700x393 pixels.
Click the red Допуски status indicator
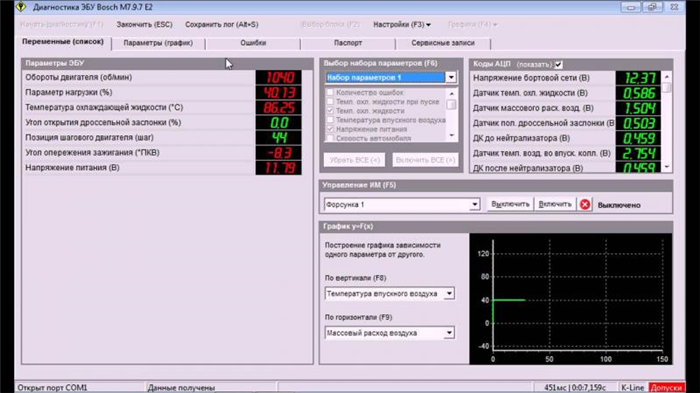click(x=667, y=388)
